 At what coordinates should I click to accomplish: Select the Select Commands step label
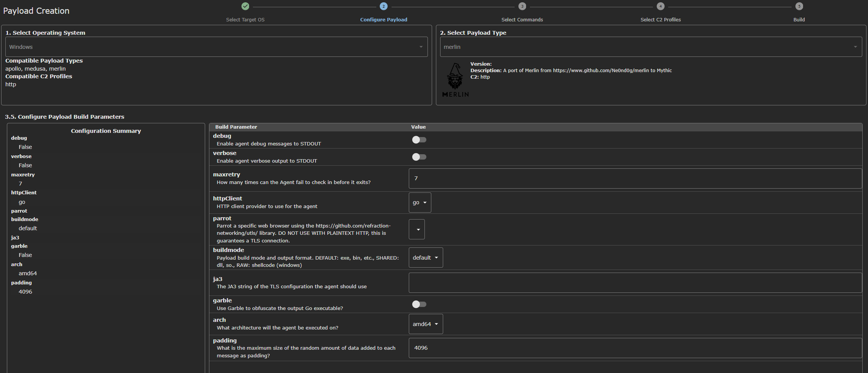[x=522, y=20]
